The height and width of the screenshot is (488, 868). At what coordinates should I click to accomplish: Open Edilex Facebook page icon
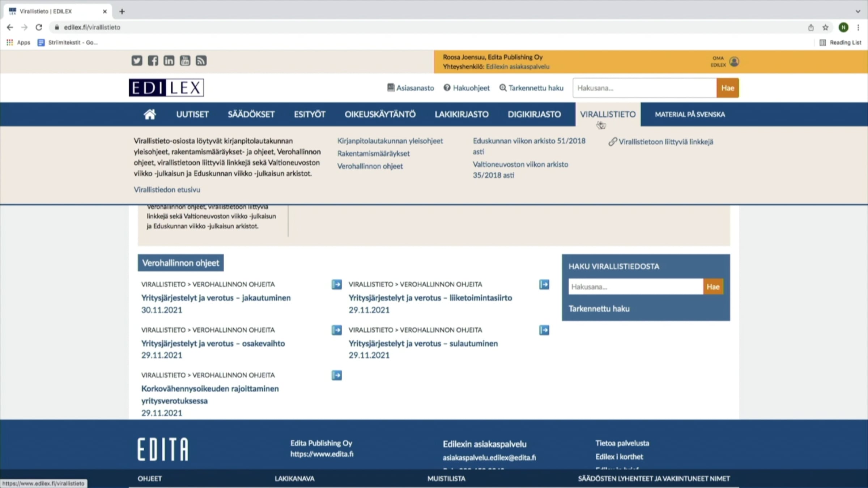153,61
